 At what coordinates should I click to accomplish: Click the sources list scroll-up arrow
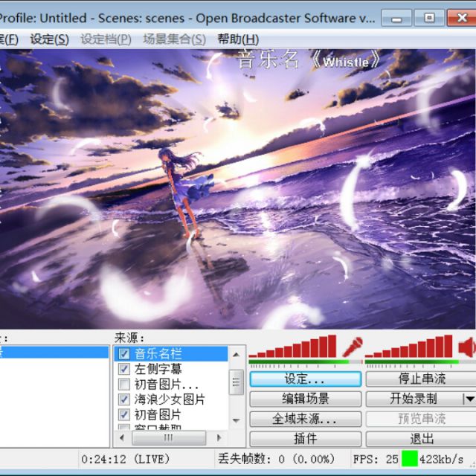pos(237,355)
